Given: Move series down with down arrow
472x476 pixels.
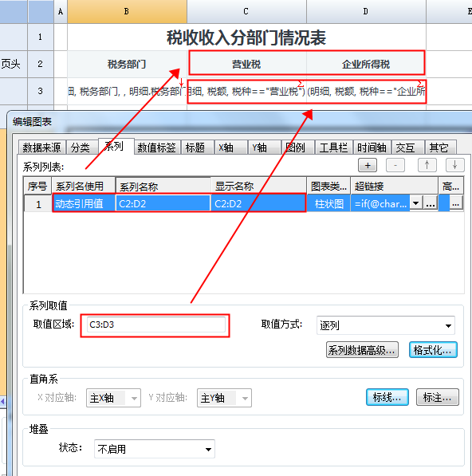Looking at the screenshot, I should click(x=454, y=166).
